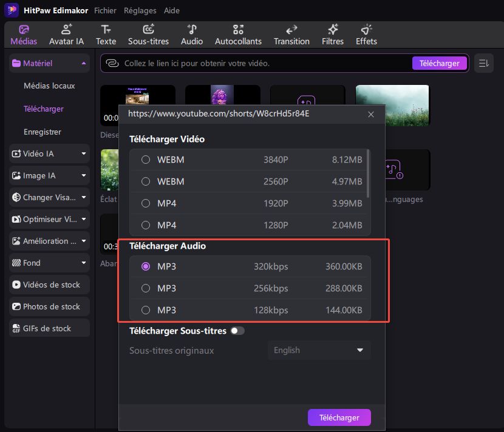Switch to the Audio section
Viewport: 504px width, 432px height.
192,35
